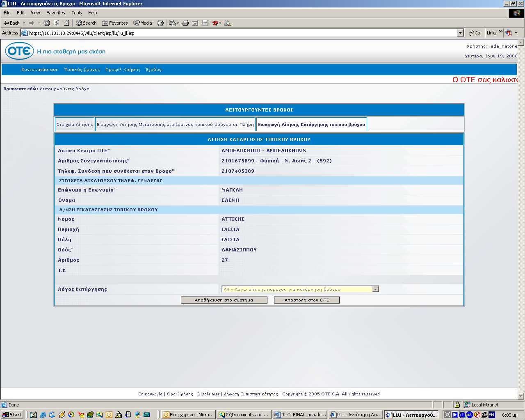Open the Windows Start button
Screen dimensions: 525x420
point(12,415)
